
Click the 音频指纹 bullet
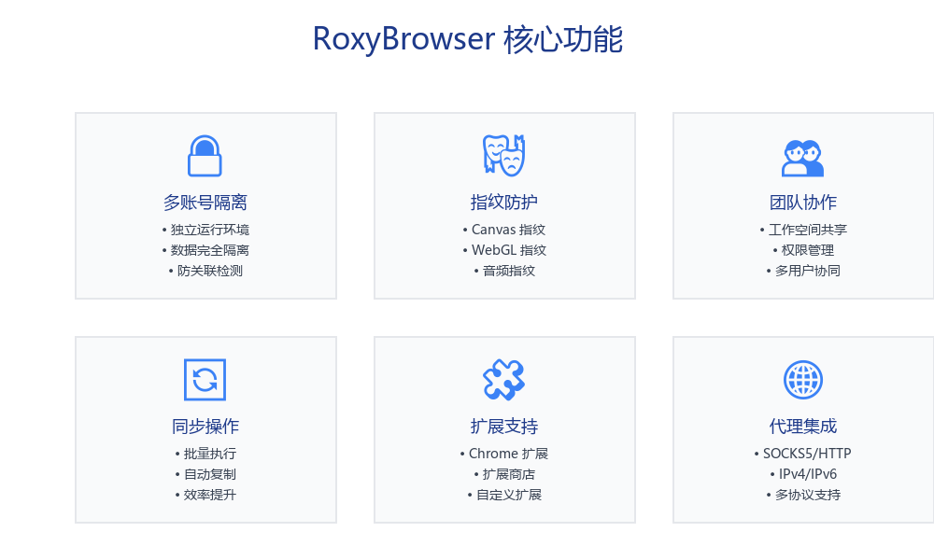504,271
